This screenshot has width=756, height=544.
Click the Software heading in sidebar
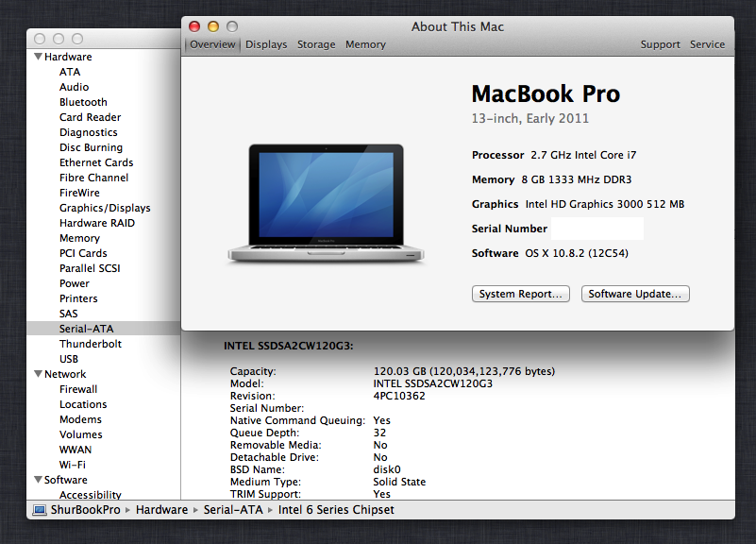tap(66, 480)
